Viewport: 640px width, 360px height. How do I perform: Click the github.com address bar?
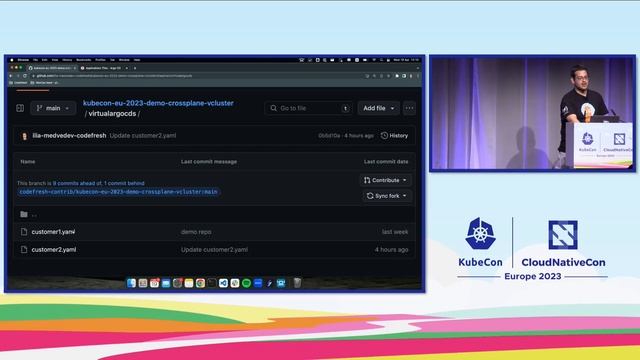[x=196, y=76]
